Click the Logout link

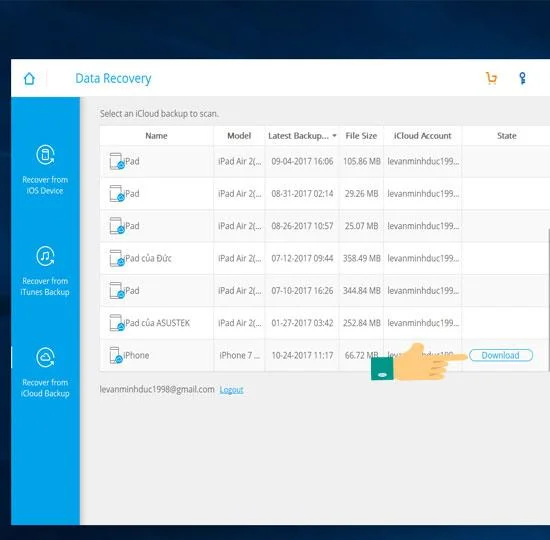tap(232, 389)
